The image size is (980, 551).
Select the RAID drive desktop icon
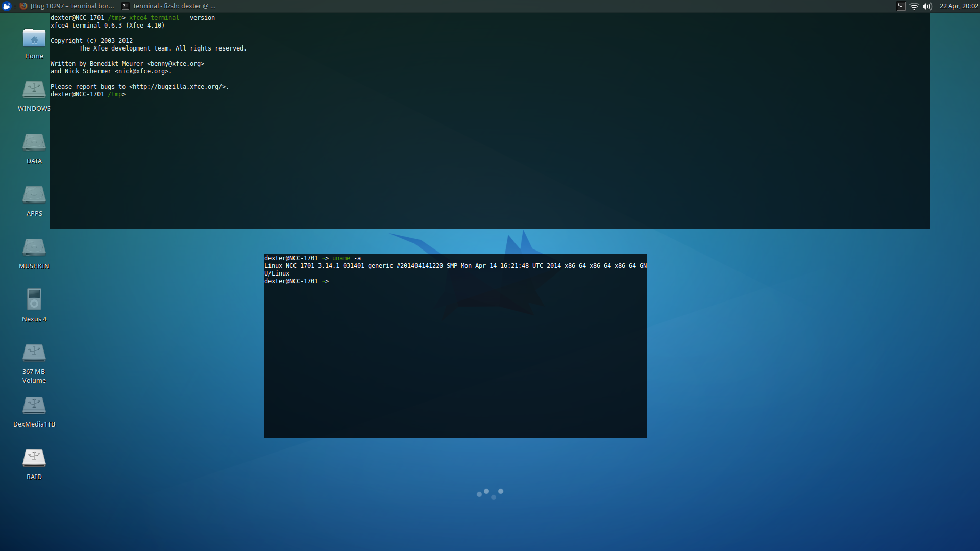pos(34,459)
